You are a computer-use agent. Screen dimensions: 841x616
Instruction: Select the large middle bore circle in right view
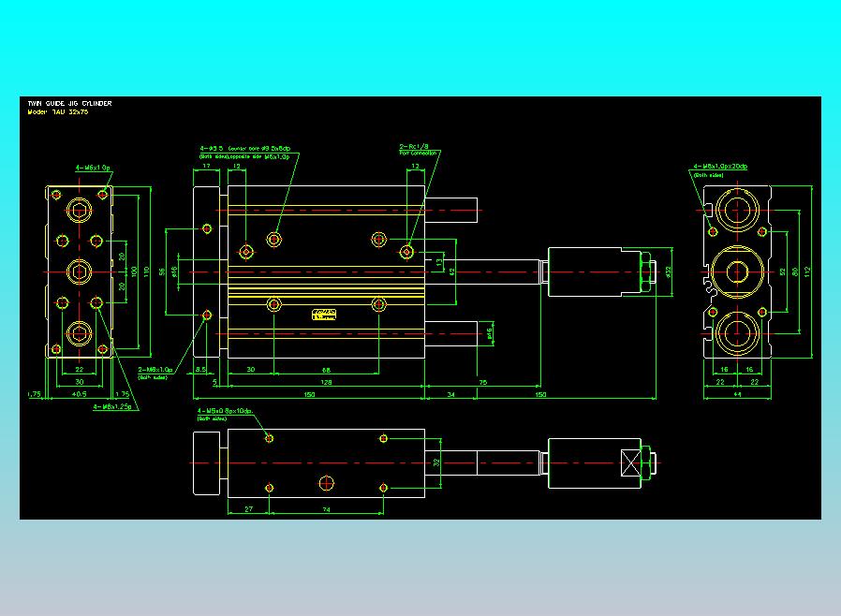737,271
